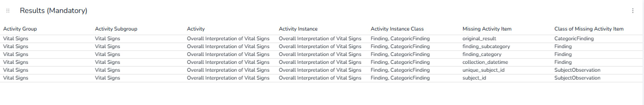Select the finding_category cell
644x105 pixels.
point(482,54)
